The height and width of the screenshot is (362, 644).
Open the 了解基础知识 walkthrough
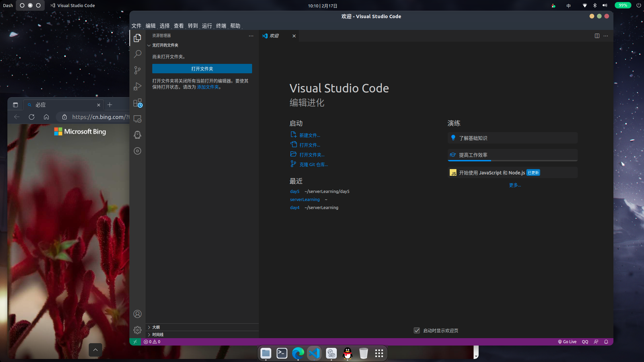click(513, 138)
